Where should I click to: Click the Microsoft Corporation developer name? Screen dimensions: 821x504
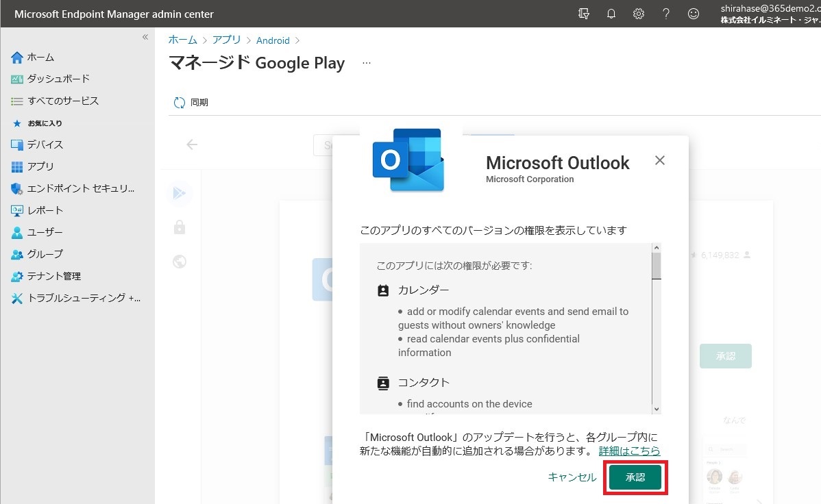(530, 179)
